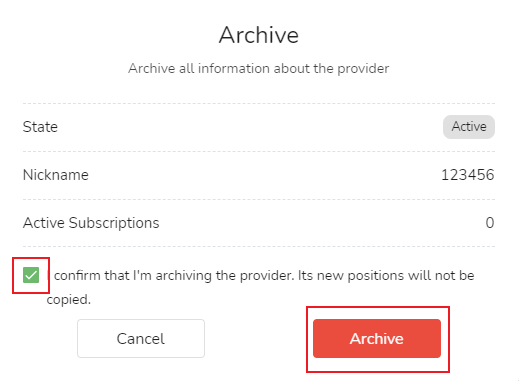Click the Active Subscriptions label
The width and height of the screenshot is (519, 381).
[x=91, y=223]
